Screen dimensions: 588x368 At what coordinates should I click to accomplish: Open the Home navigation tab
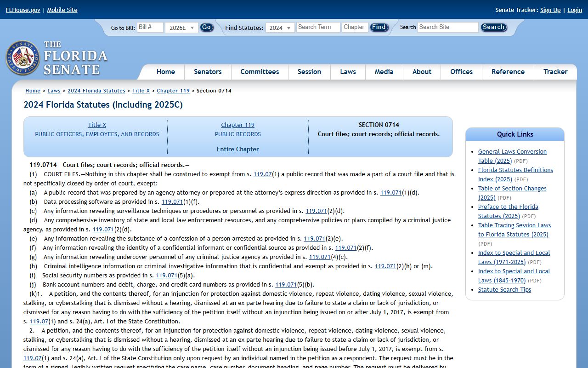tap(166, 72)
